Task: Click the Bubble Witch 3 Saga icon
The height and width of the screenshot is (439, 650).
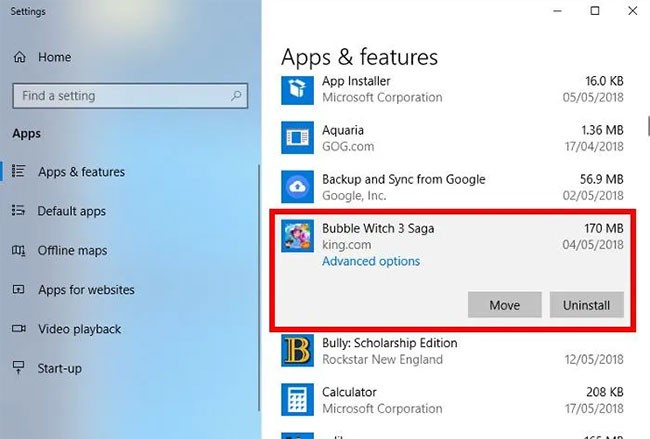Action: tap(297, 236)
